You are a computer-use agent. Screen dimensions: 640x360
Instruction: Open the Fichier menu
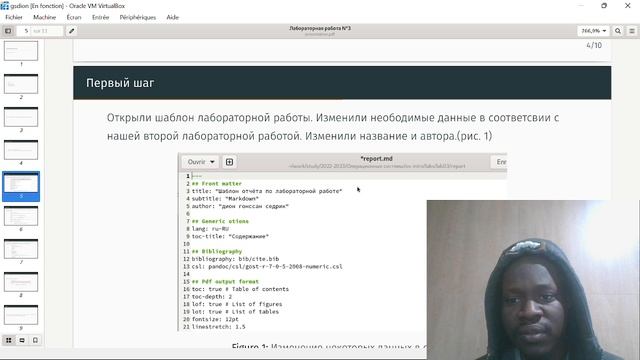pos(14,17)
